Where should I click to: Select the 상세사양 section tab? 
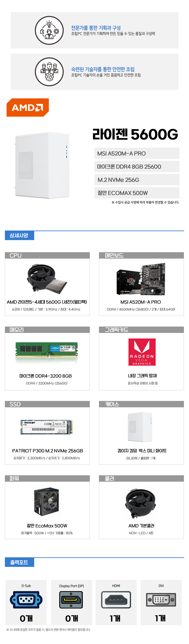[19, 235]
